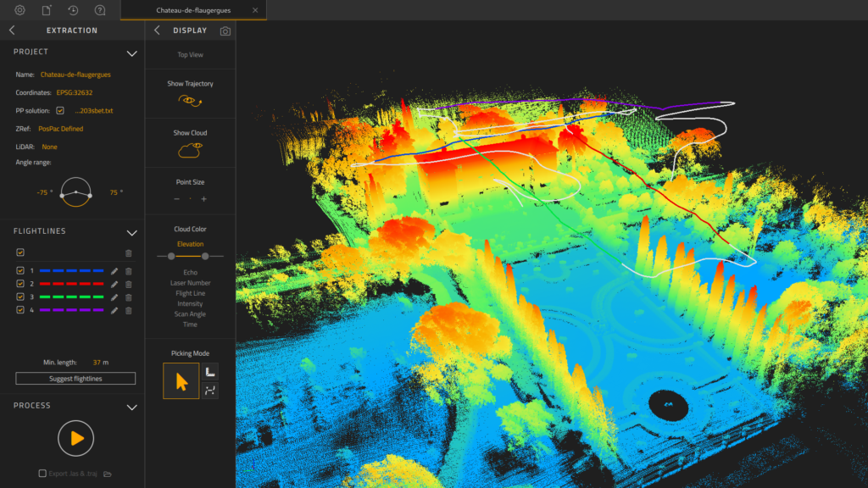
Task: Open the export folder icon
Action: (x=108, y=474)
